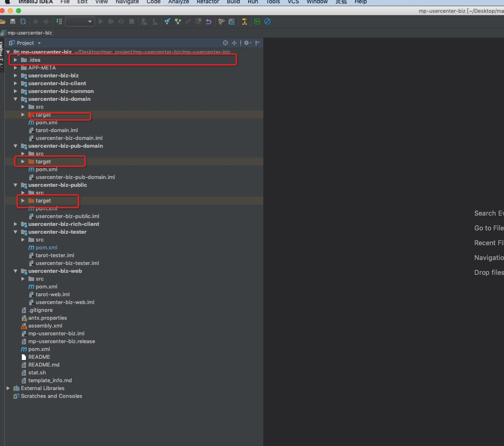This screenshot has height=446, width=504.
Task: Open the Project panel gear settings
Action: tap(247, 43)
